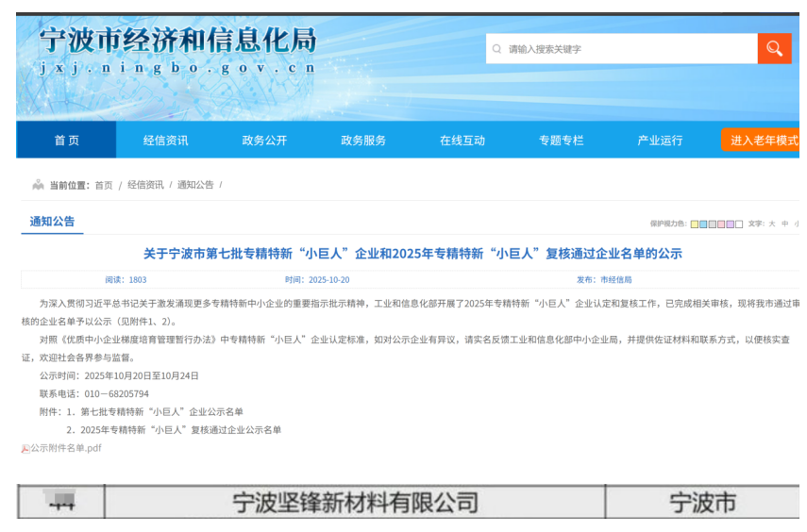Select the yellow eye-protection color
The height and width of the screenshot is (532, 807).
(x=695, y=224)
